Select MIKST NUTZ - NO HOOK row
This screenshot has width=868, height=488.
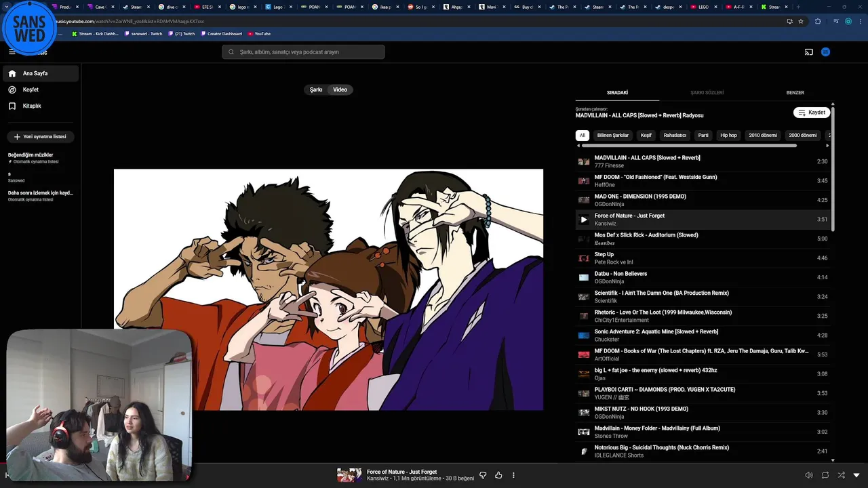702,413
